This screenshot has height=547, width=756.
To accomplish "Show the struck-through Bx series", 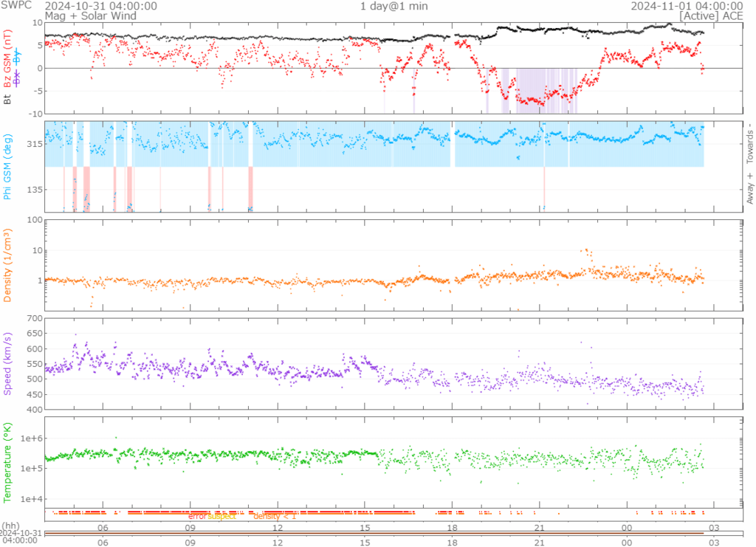I will pos(18,75).
